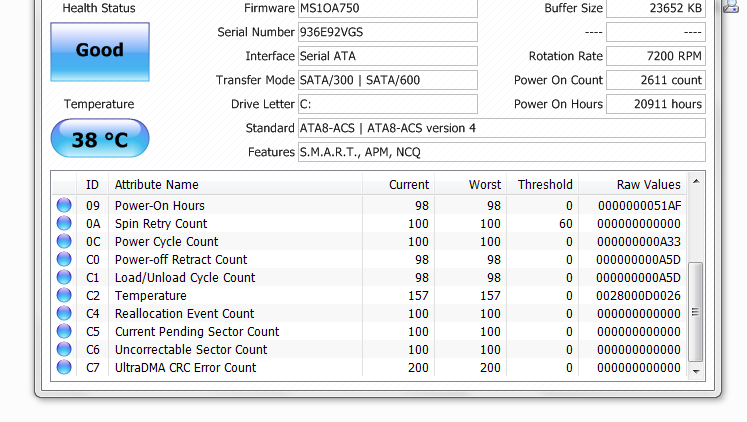Click the 38 °C temperature button
747x422 pixels.
(100, 138)
